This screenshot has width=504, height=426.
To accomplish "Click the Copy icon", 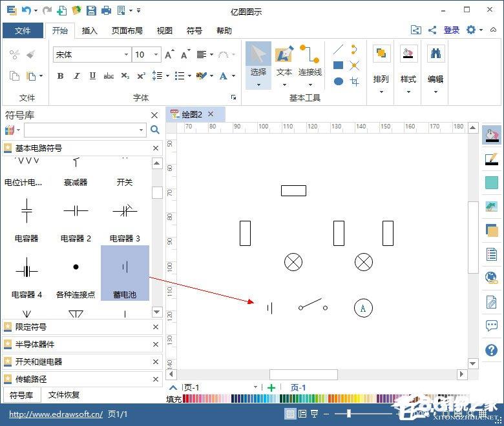I will [14, 76].
